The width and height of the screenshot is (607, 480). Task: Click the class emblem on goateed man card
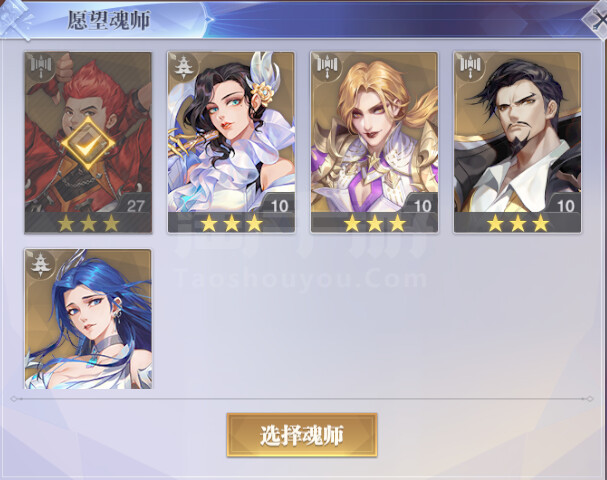pyautogui.click(x=470, y=67)
